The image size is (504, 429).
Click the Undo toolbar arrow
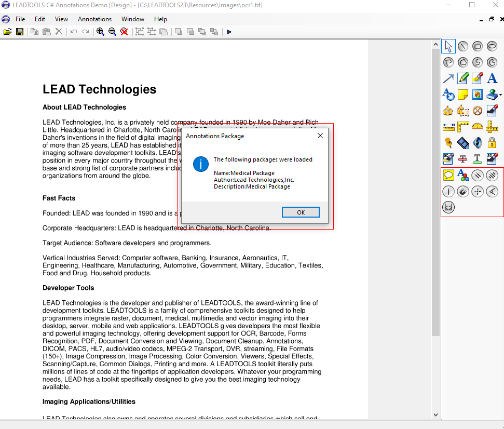pyautogui.click(x=74, y=32)
